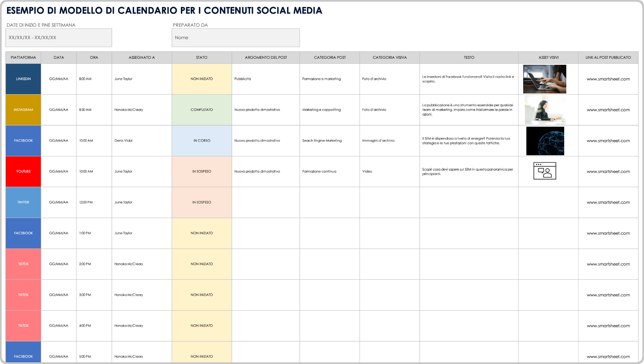644x364 pixels.
Task: Select the COMPLETATO status cell
Action: (x=202, y=110)
